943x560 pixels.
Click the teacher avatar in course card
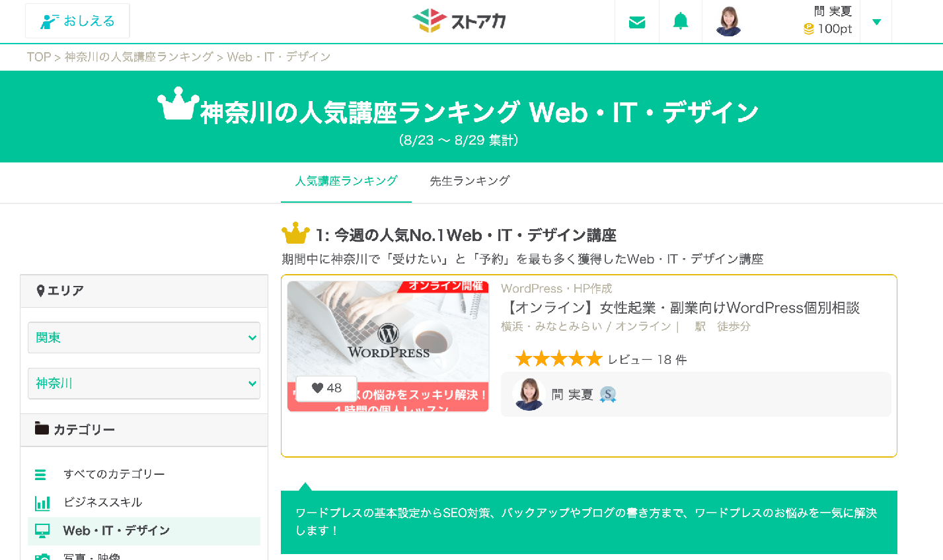tap(529, 394)
